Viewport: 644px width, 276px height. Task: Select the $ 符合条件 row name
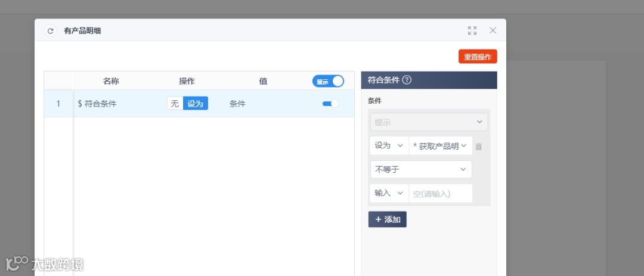click(97, 104)
